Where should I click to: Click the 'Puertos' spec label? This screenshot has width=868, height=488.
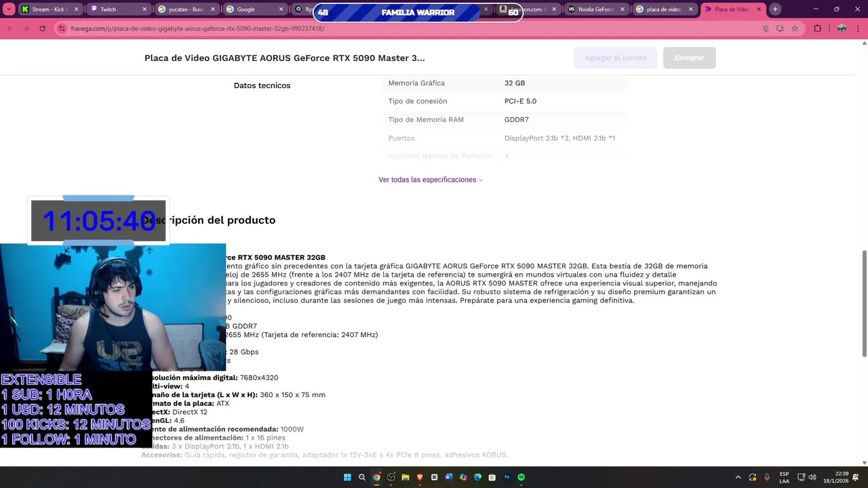click(x=401, y=138)
